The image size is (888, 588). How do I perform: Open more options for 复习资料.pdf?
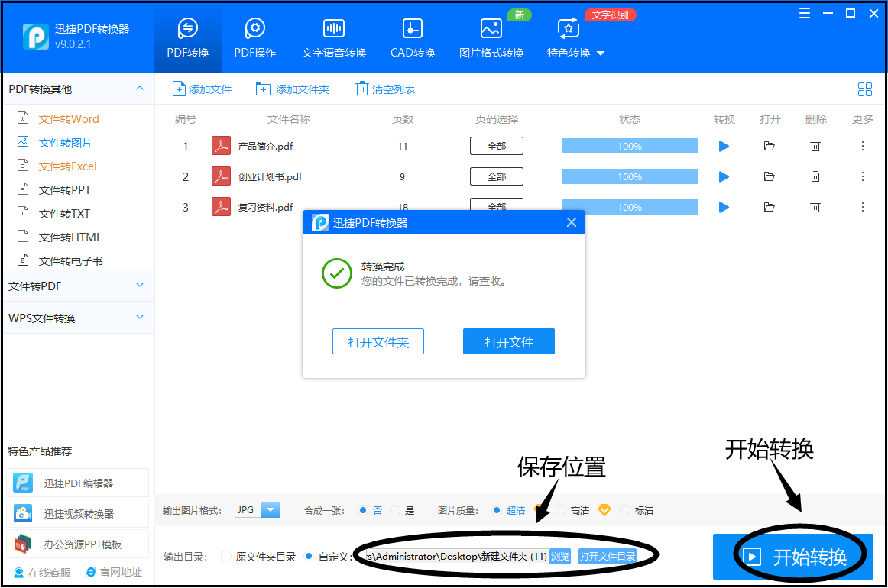(x=863, y=207)
